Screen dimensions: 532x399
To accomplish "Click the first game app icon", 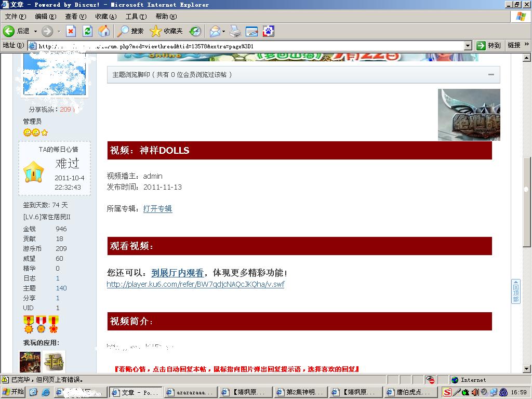I will pos(30,362).
